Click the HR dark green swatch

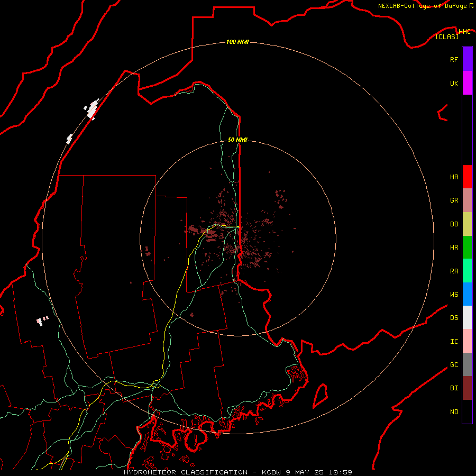pyautogui.click(x=467, y=248)
